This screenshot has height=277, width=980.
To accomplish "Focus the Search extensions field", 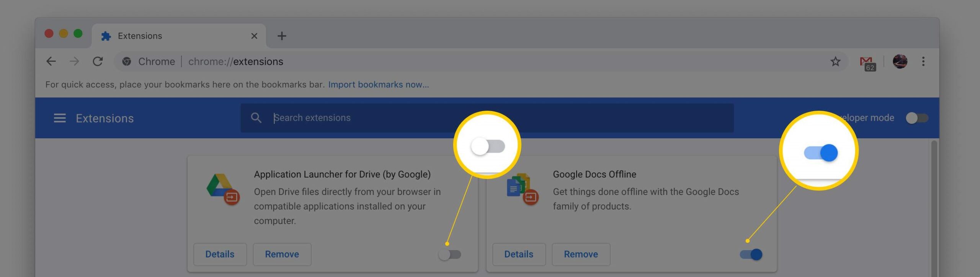I will (487, 118).
